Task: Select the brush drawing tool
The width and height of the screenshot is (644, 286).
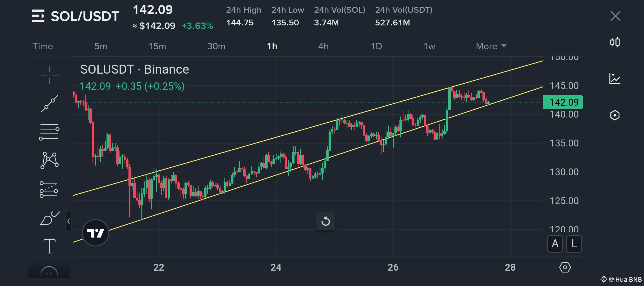Action: (x=49, y=218)
